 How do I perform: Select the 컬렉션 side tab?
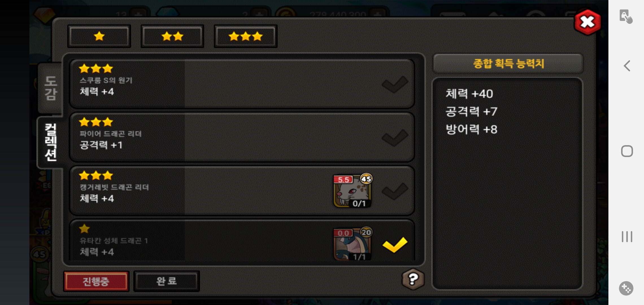click(x=50, y=142)
